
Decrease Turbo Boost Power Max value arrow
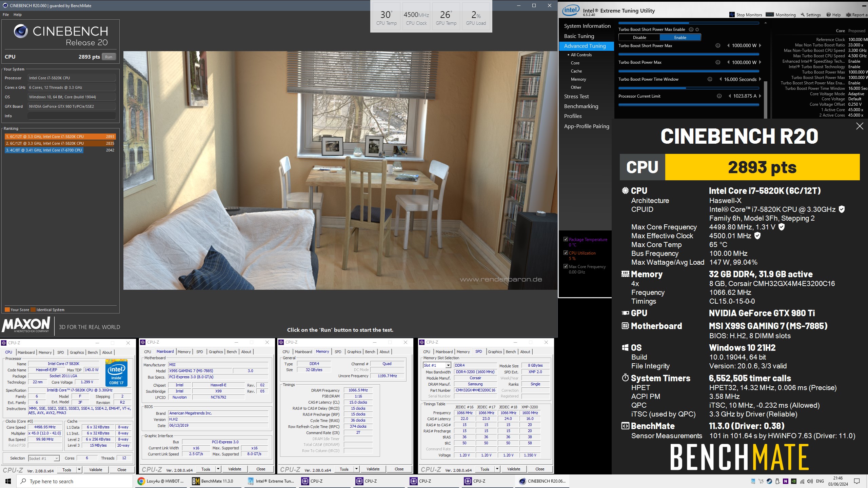[x=728, y=62]
